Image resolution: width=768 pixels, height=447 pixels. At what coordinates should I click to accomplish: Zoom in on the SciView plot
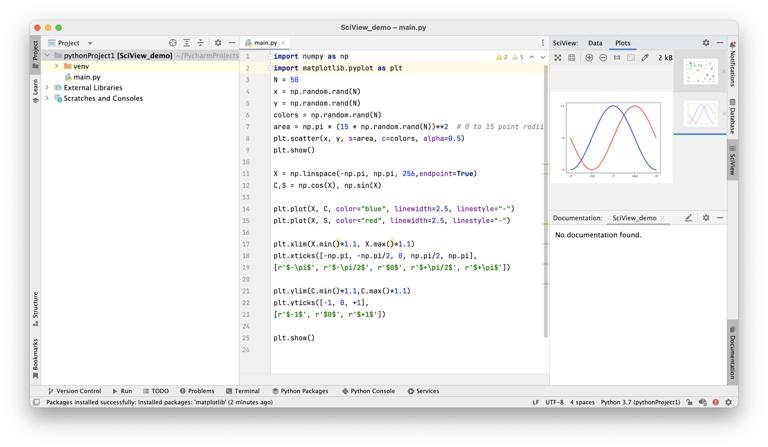click(589, 58)
